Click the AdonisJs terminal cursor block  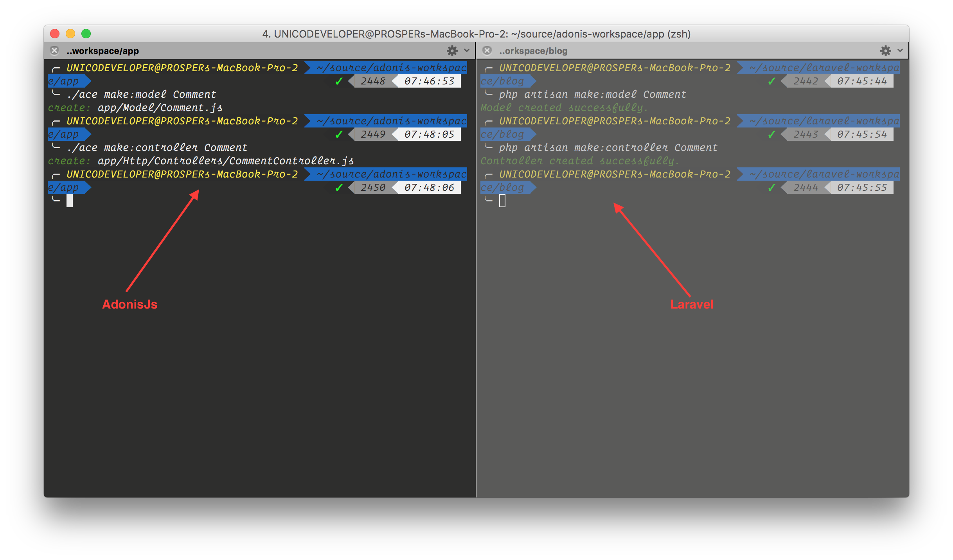pos(70,201)
